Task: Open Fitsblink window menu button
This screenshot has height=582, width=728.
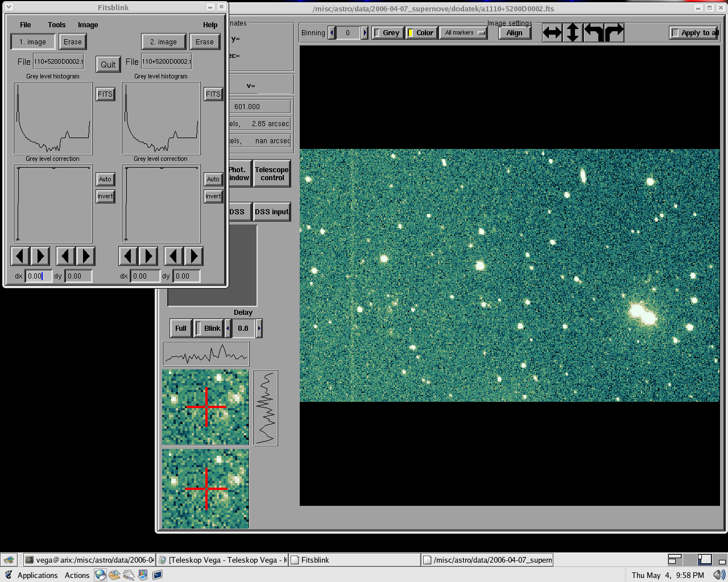Action: (9, 7)
